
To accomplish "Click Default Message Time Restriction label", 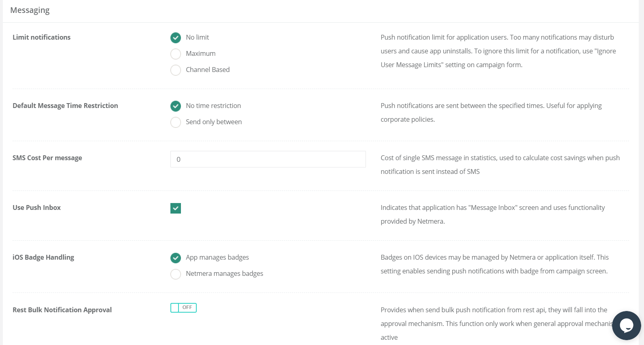I will (x=65, y=106).
